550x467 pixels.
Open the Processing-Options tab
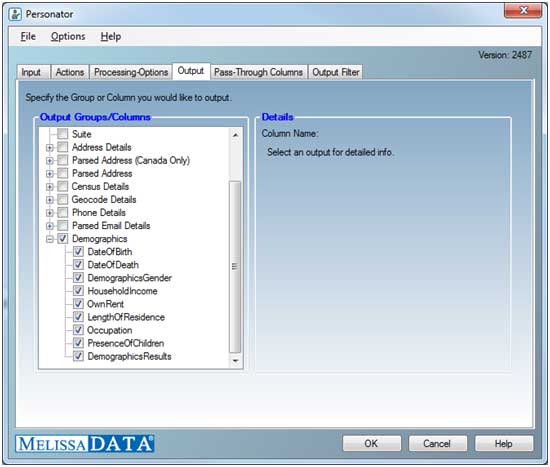131,72
